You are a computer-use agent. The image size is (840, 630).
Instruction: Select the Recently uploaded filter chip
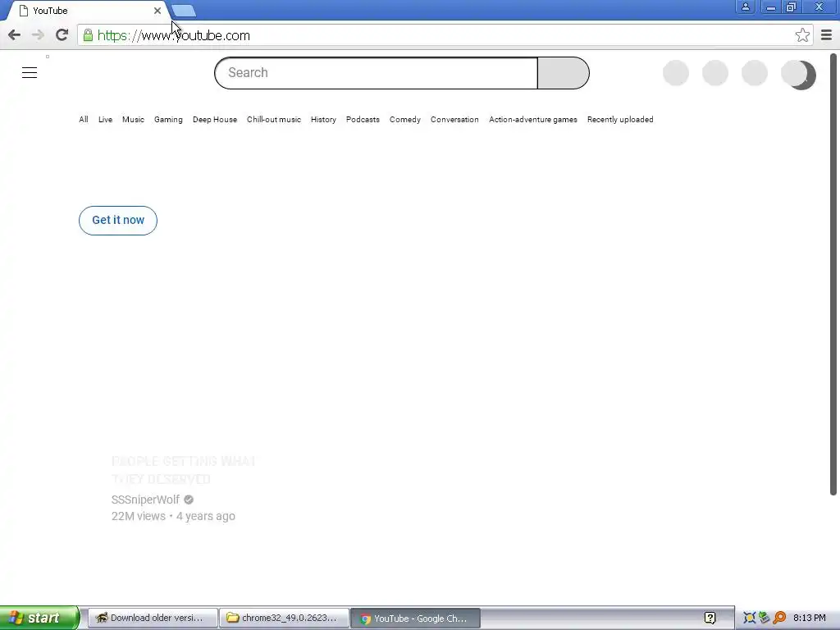point(620,120)
